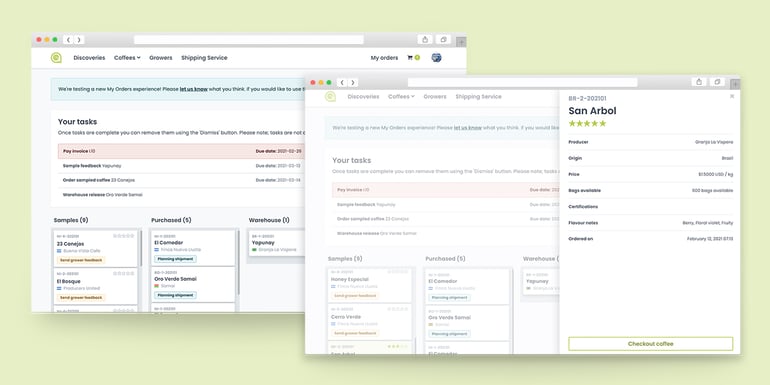The height and width of the screenshot is (385, 770).
Task: Open Discoveries in front window nav
Action: tap(363, 97)
